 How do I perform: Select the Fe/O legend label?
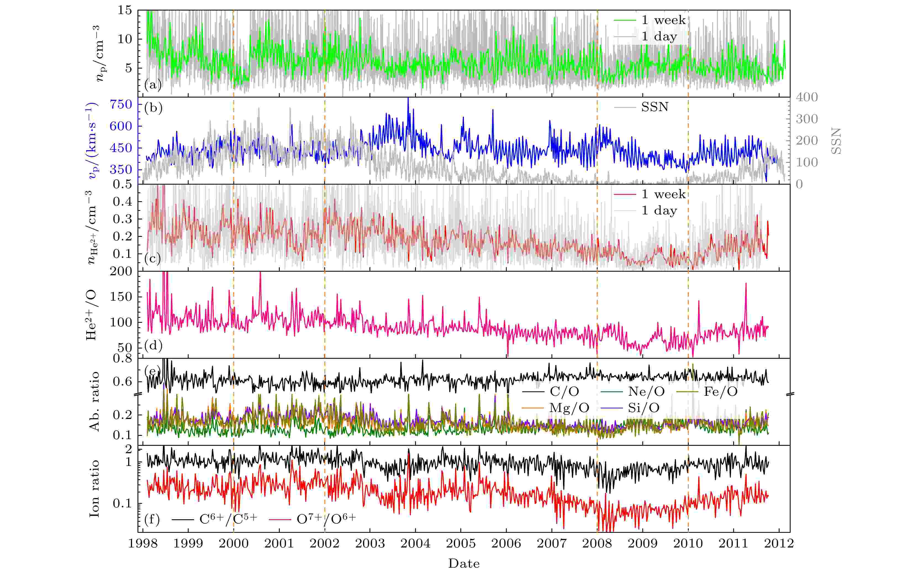721,391
